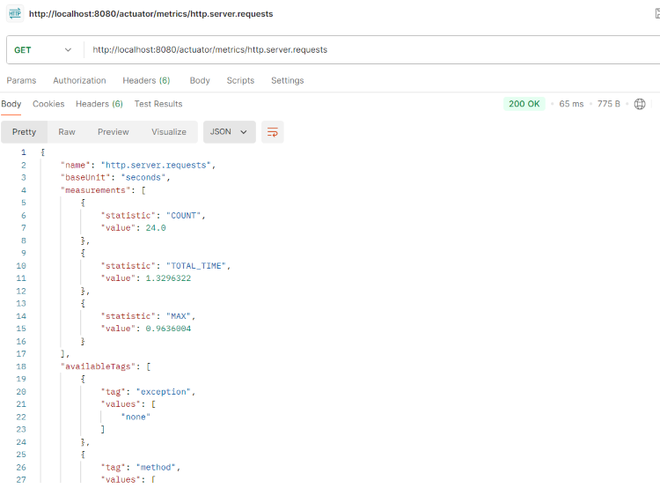Select the response Cookies tab
The width and height of the screenshot is (660, 488).
pyautogui.click(x=48, y=104)
